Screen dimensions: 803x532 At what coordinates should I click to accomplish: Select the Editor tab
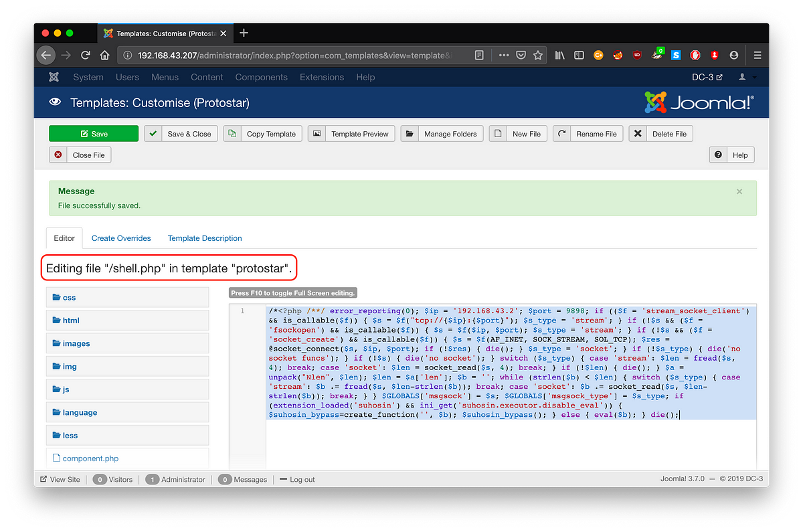pyautogui.click(x=64, y=238)
